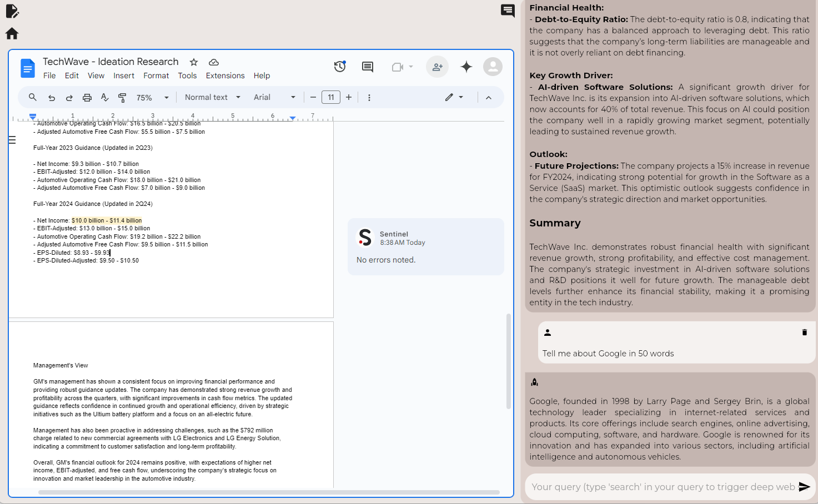Click the horizontal document scrollbar

269,492
